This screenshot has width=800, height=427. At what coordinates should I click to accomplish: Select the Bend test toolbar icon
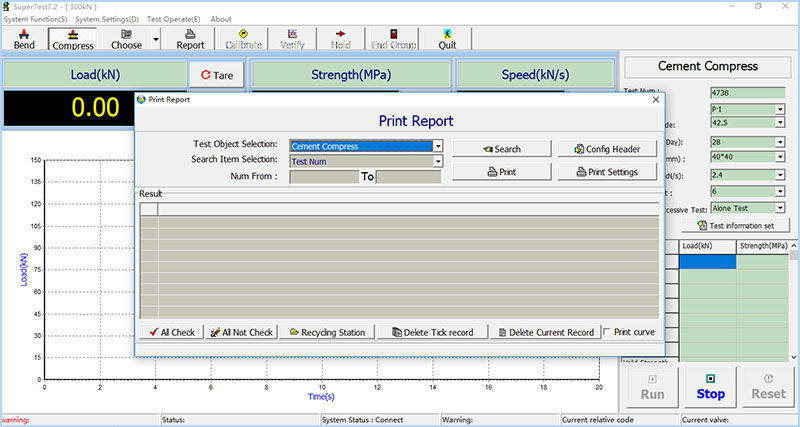coord(23,39)
